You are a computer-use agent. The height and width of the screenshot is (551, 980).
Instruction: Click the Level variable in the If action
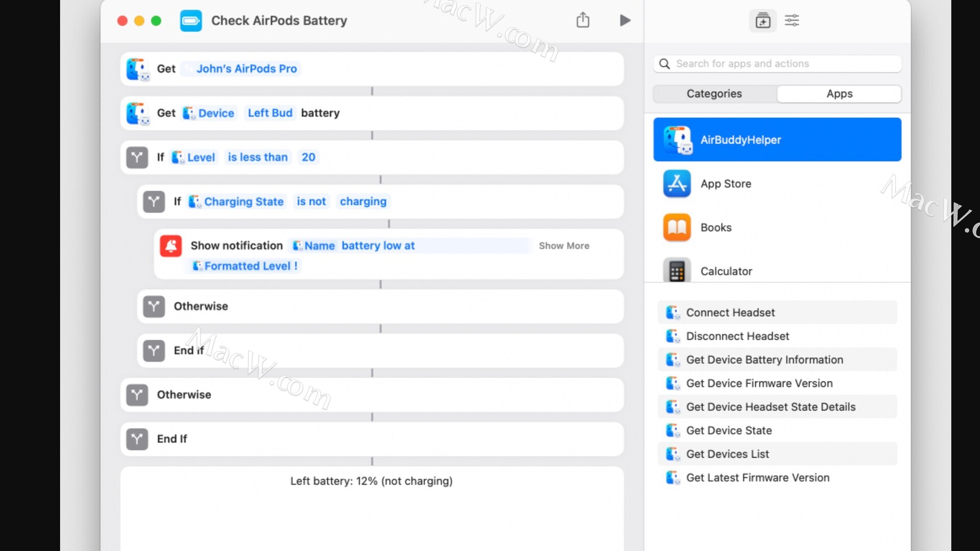(x=193, y=157)
